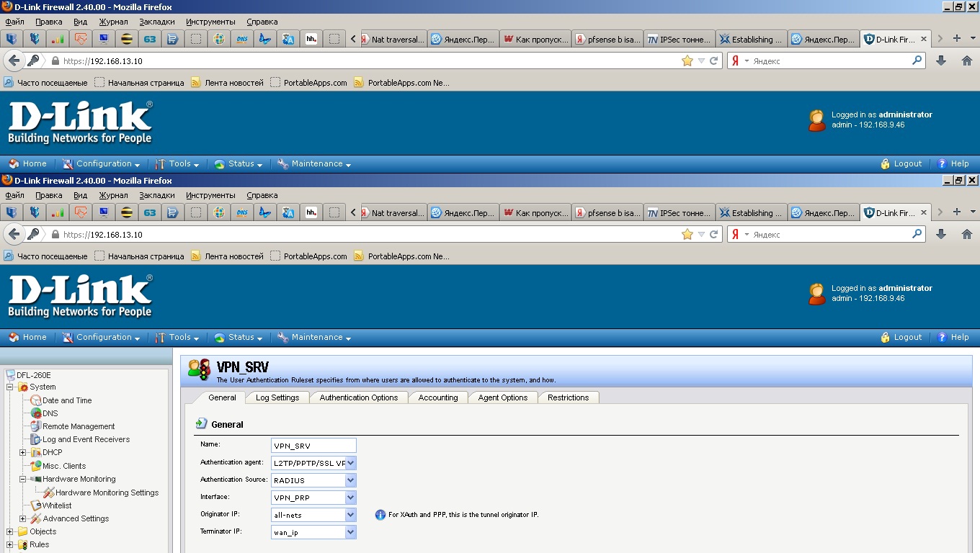Image resolution: width=980 pixels, height=553 pixels.
Task: Open Remote Management tree icon
Action: [36, 426]
